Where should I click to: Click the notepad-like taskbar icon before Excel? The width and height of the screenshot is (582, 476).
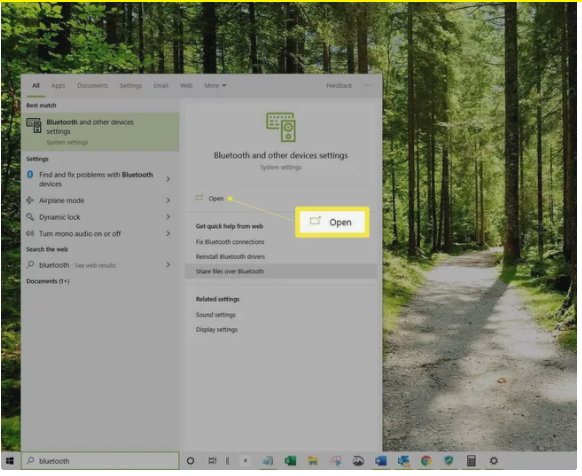268,461
